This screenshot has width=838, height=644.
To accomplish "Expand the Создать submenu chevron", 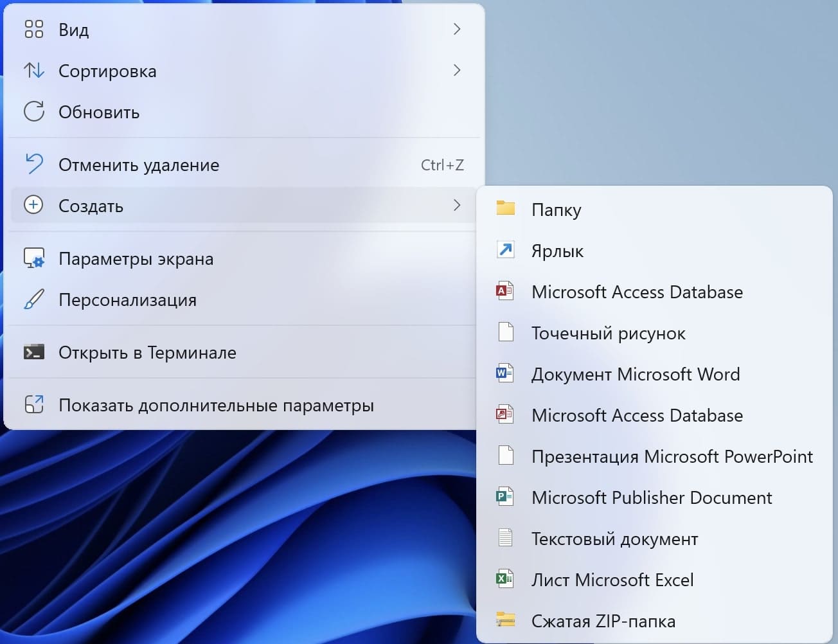I will (x=457, y=205).
